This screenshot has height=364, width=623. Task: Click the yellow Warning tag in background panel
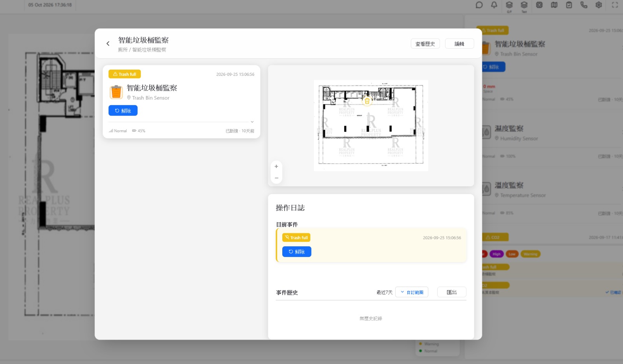click(530, 254)
